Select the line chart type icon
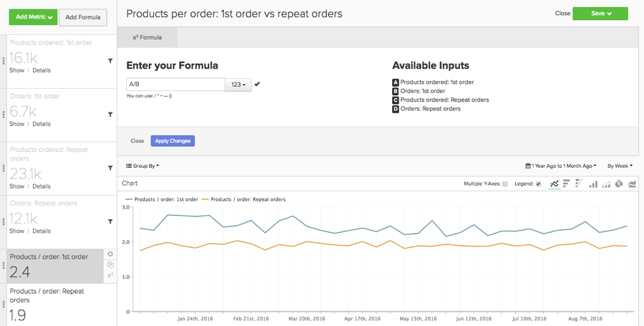 coord(555,184)
